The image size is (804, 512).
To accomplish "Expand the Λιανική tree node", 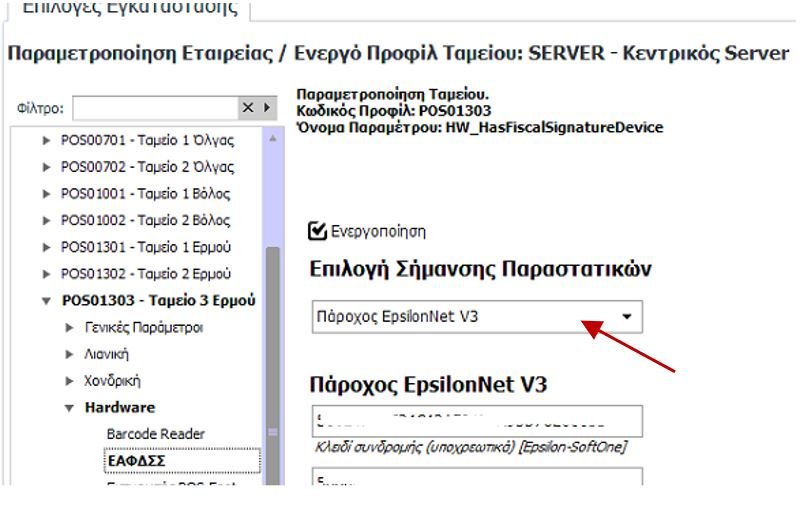I will pos(69,354).
